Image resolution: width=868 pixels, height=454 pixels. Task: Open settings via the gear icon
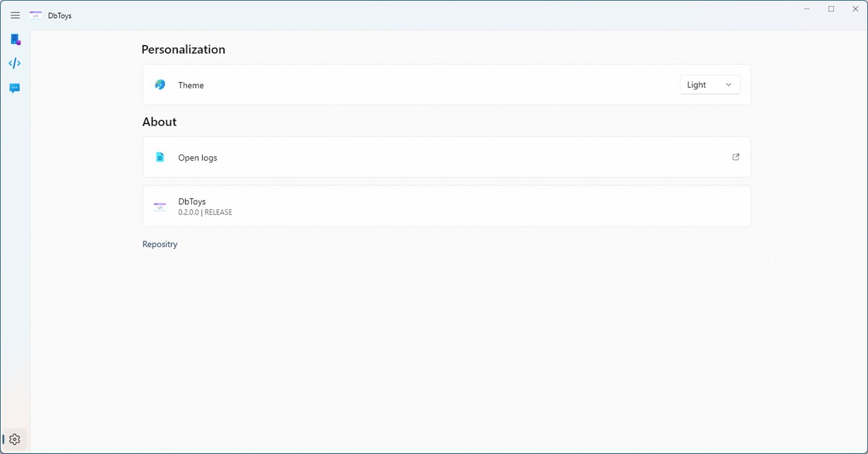(x=15, y=438)
